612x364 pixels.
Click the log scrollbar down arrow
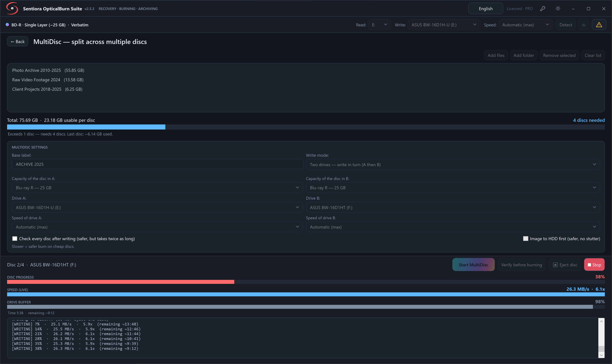click(601, 355)
